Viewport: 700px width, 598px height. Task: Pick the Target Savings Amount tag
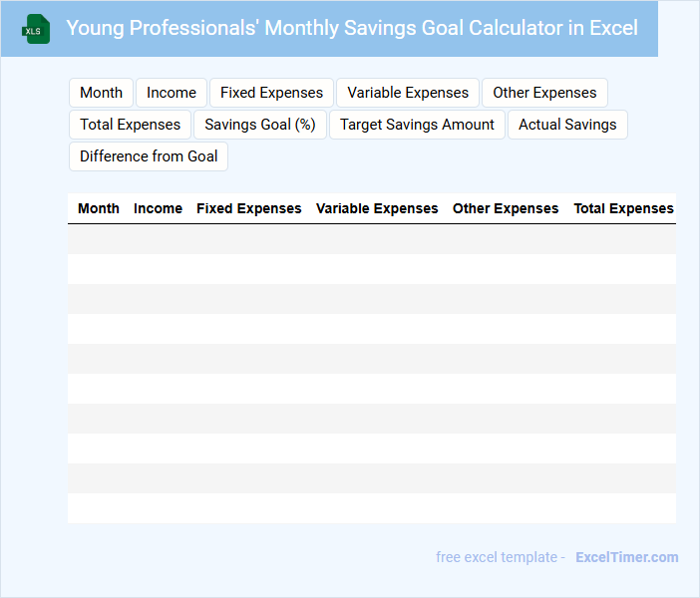[417, 125]
